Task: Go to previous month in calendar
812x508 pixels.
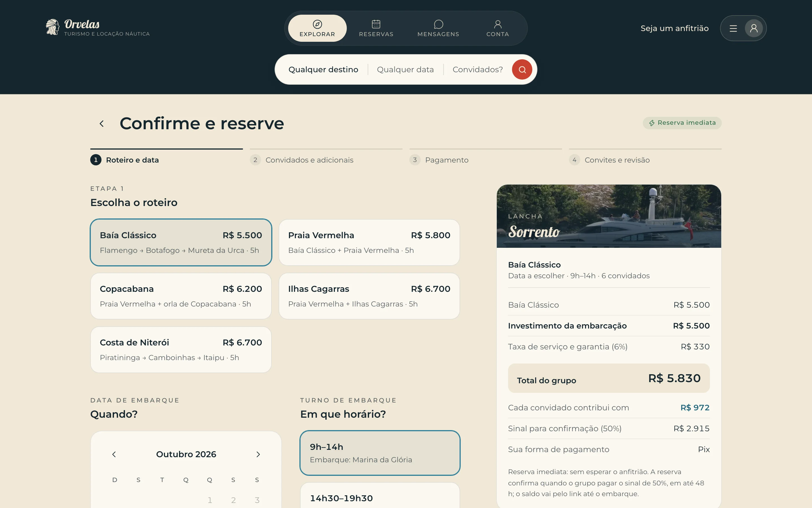Action: tap(114, 454)
